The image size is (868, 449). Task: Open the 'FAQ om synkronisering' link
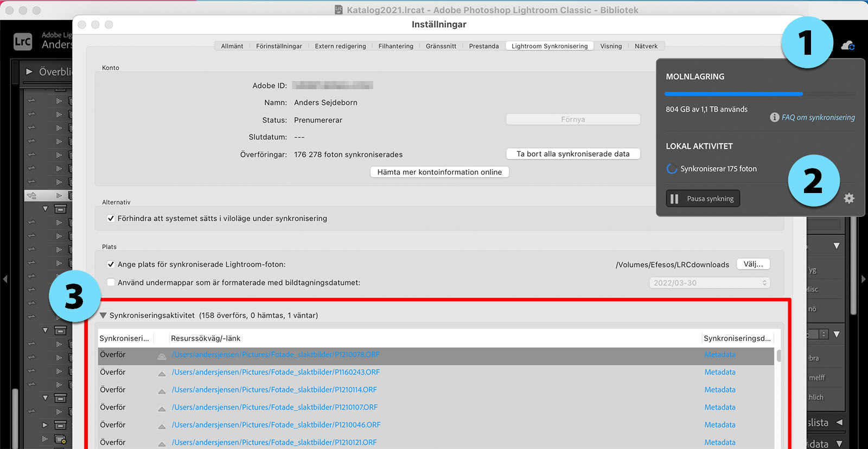coord(818,117)
